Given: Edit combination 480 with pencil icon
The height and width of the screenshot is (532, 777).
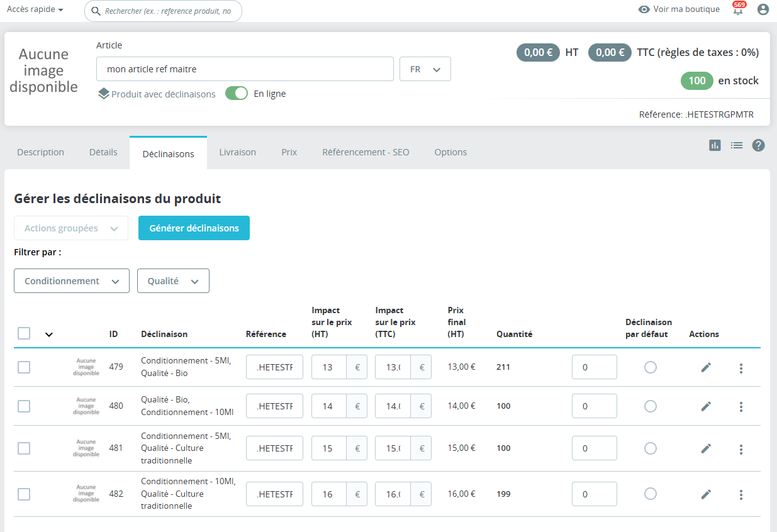Looking at the screenshot, I should 706,406.
